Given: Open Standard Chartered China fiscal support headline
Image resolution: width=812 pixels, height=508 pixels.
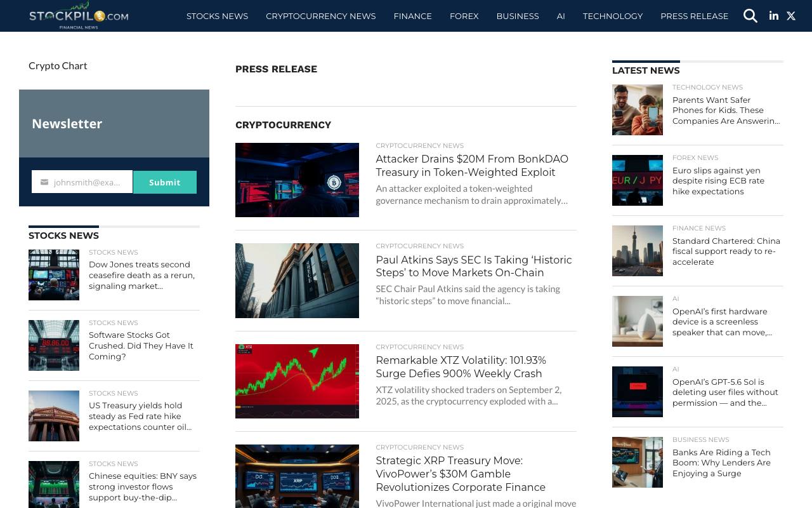Looking at the screenshot, I should pyautogui.click(x=726, y=251).
